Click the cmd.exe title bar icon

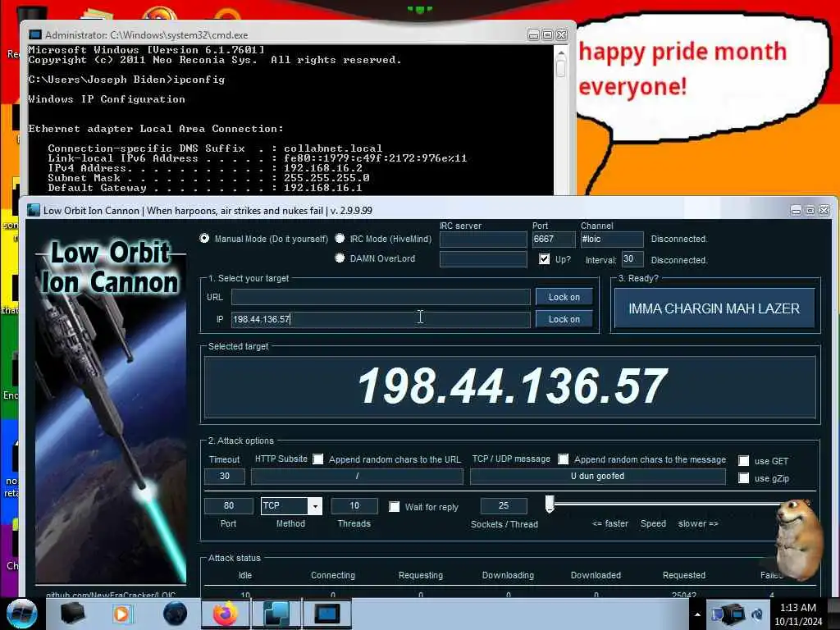click(34, 34)
